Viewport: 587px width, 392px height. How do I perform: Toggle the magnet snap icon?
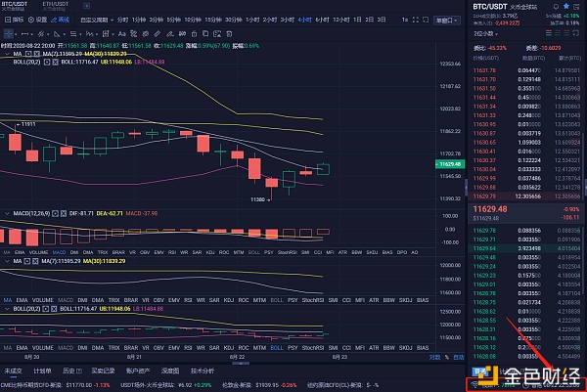click(182, 34)
